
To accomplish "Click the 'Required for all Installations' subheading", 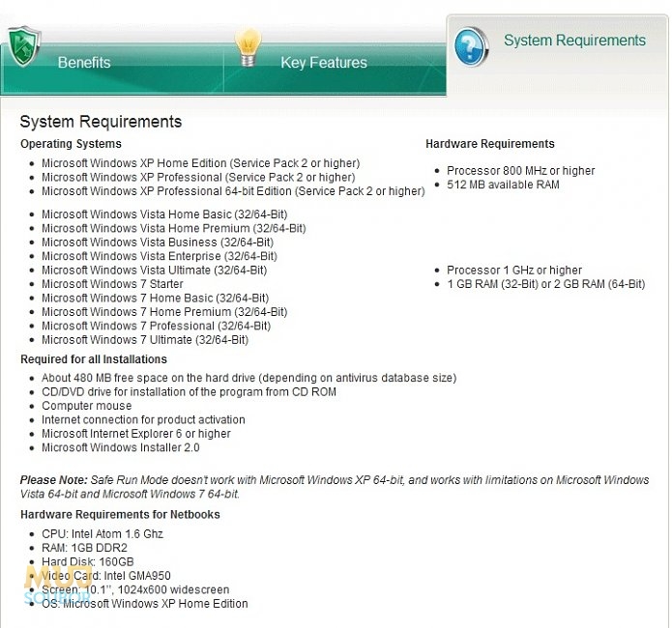I will click(94, 359).
